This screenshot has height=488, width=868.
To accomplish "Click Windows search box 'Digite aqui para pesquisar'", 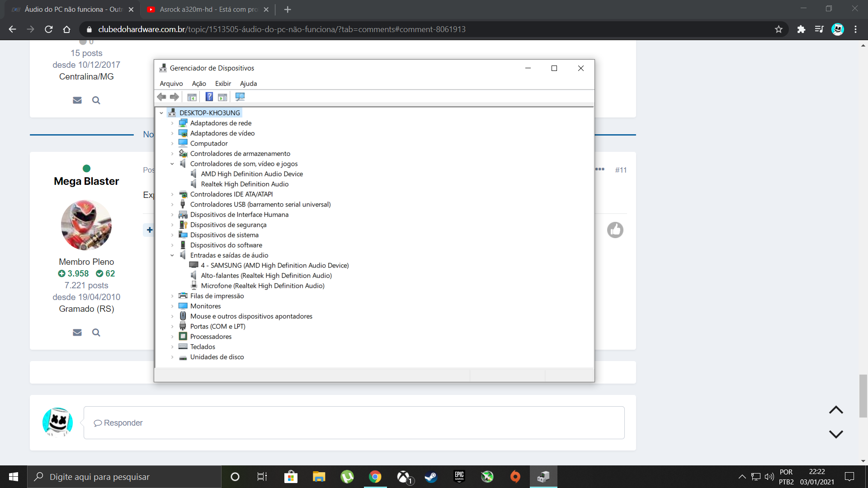I will 124,477.
